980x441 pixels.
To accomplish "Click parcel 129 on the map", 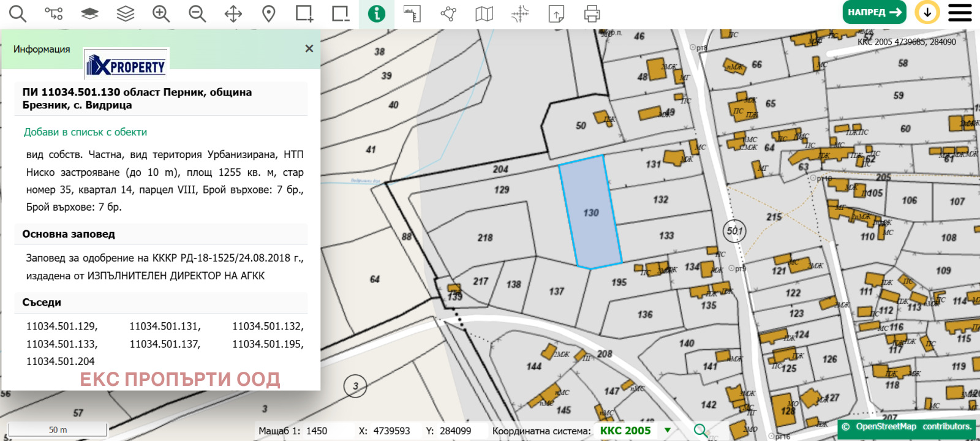I will click(x=502, y=190).
